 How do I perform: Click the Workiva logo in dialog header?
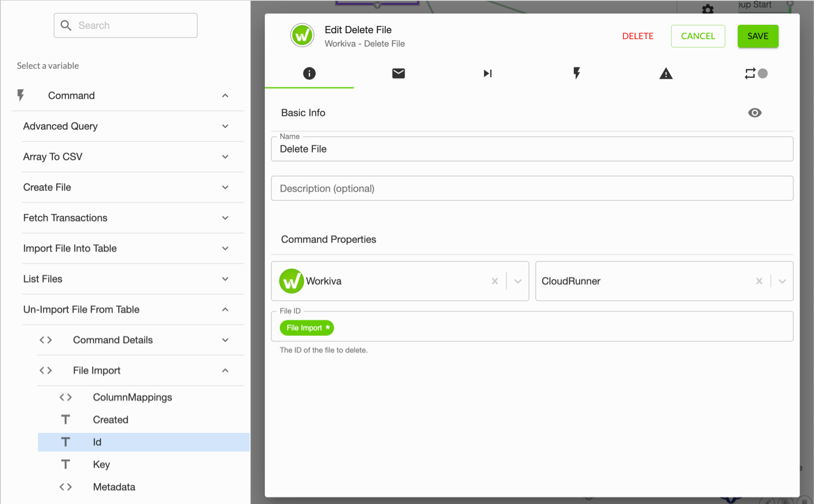(x=302, y=36)
